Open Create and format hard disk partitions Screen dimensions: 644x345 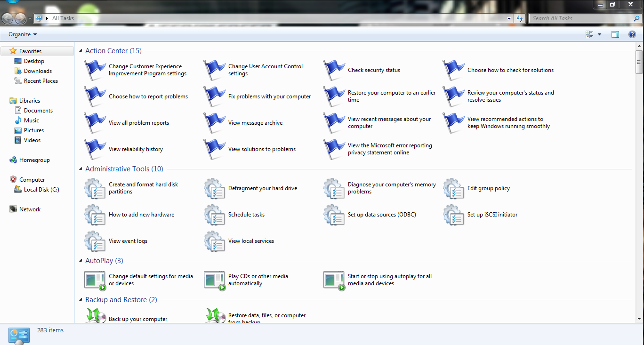[144, 188]
